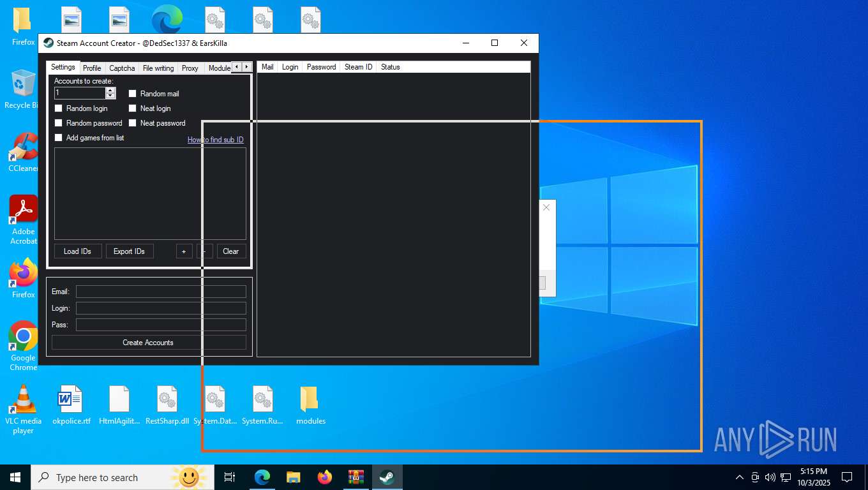The height and width of the screenshot is (490, 868).
Task: Sort by the Login column header
Action: pos(290,67)
